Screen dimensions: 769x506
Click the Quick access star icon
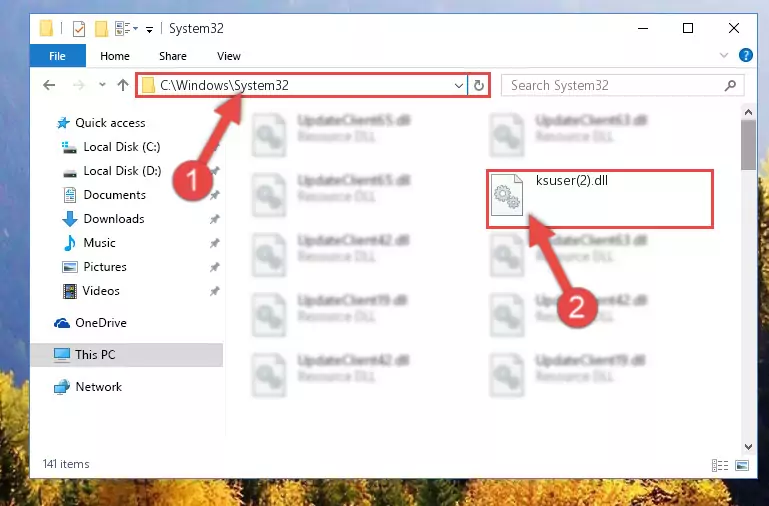63,123
